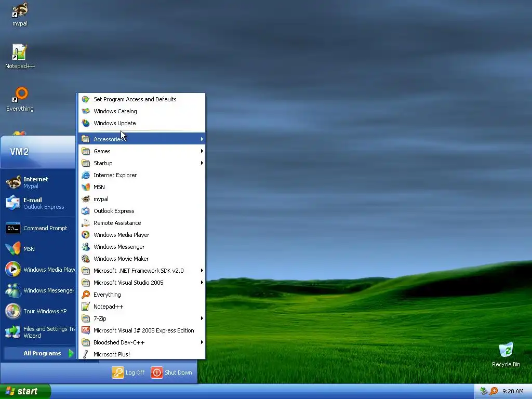Click the Windows Media Player text in left pane

[x=49, y=270]
